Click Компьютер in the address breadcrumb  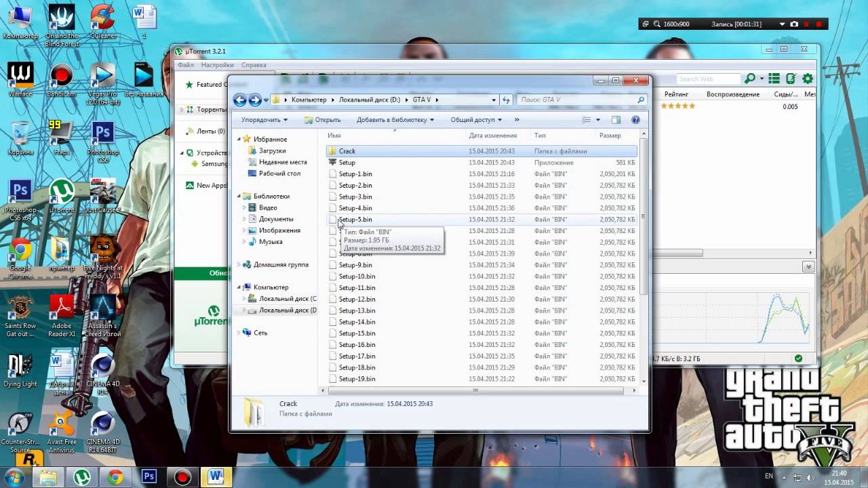click(309, 100)
